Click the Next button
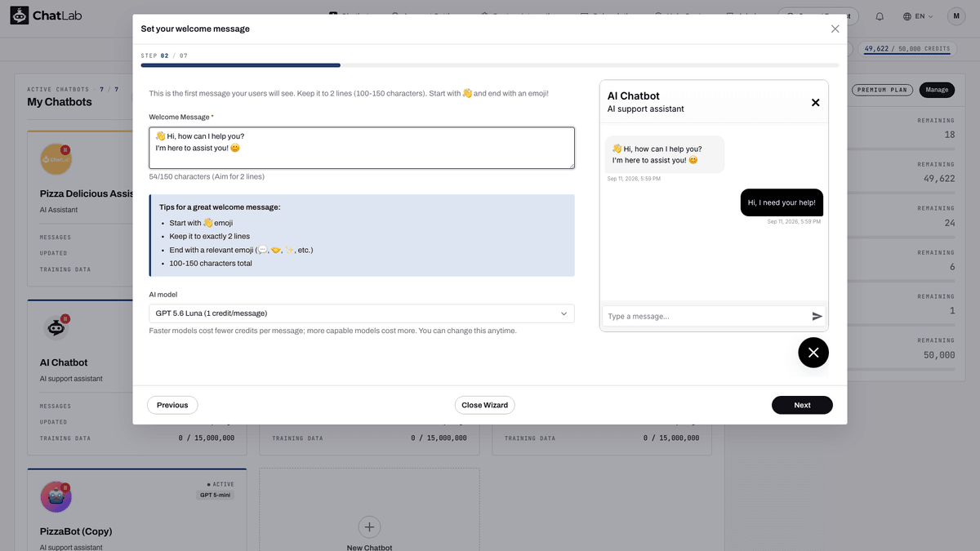 (802, 405)
